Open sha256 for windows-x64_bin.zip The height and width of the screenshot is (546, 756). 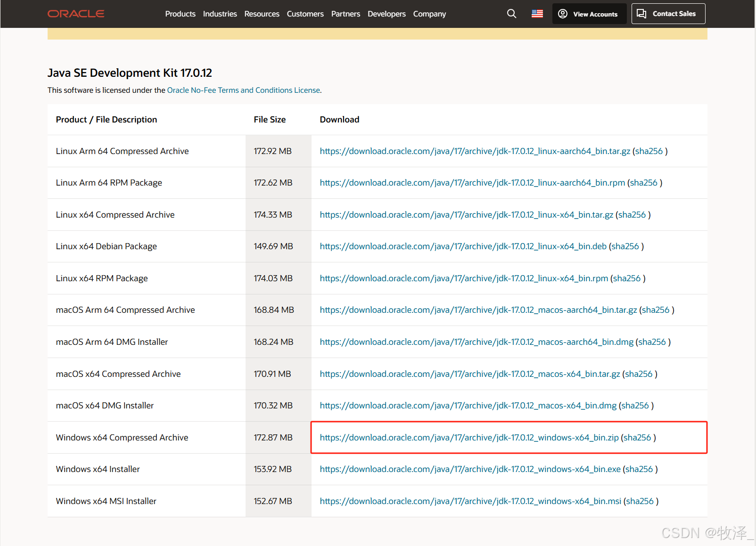pos(637,438)
